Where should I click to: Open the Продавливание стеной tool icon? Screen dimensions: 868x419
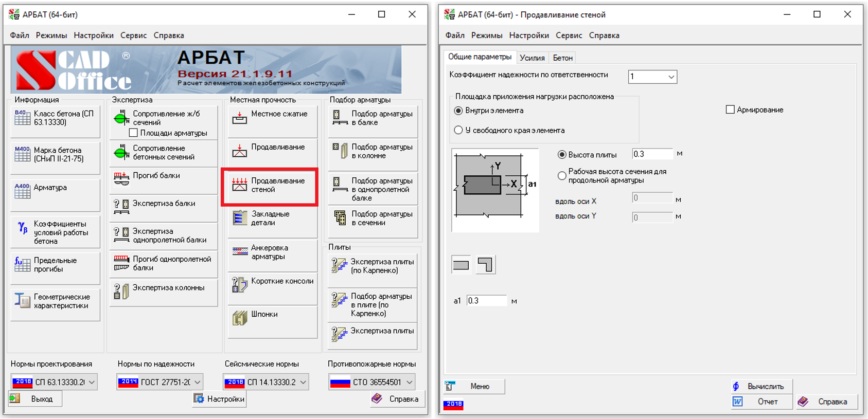pyautogui.click(x=239, y=185)
